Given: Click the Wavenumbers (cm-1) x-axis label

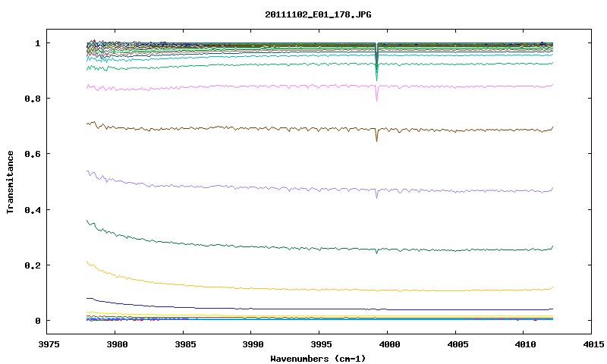Looking at the screenshot, I should (318, 359).
